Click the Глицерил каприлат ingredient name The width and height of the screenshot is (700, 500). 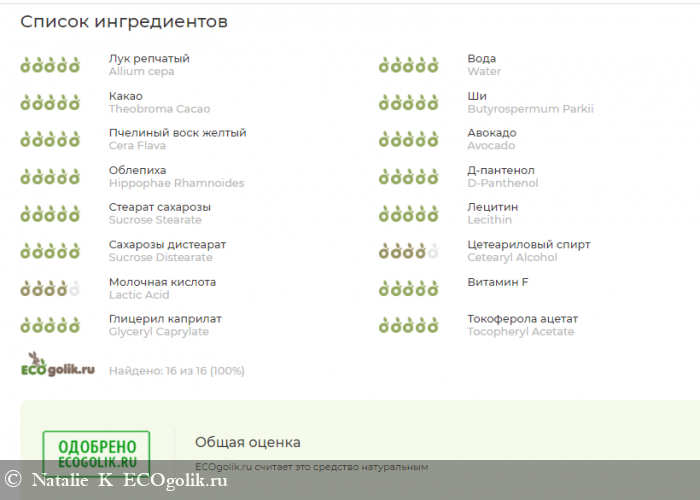pyautogui.click(x=165, y=319)
